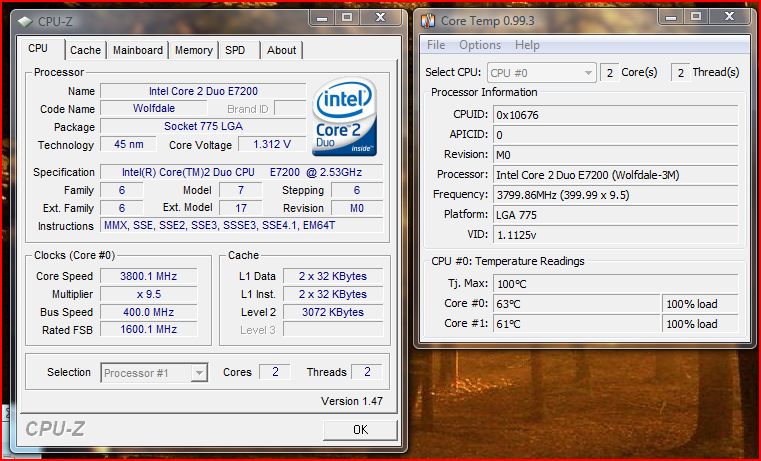The image size is (761, 461).
Task: Click the Socket 775 LGA package value
Action: (203, 126)
